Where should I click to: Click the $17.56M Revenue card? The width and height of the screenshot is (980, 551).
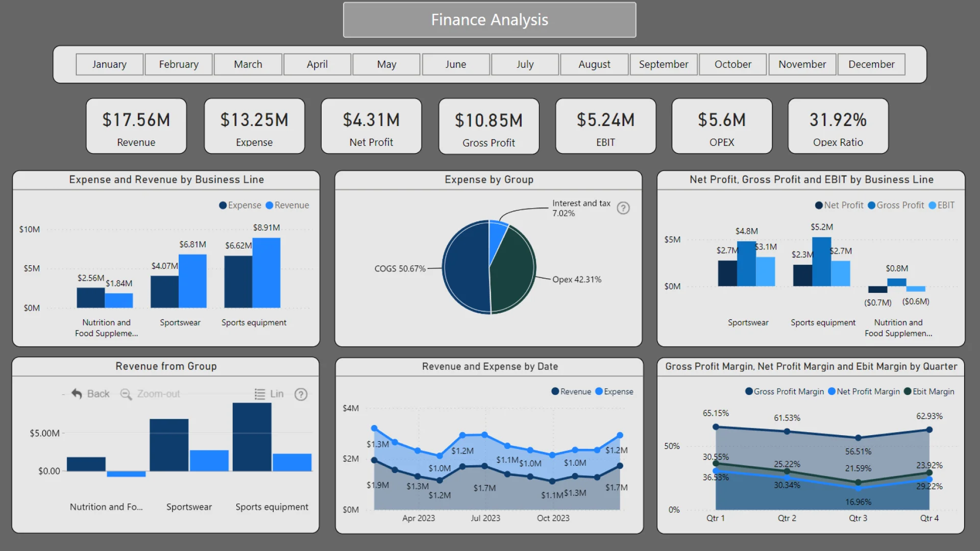coord(136,126)
